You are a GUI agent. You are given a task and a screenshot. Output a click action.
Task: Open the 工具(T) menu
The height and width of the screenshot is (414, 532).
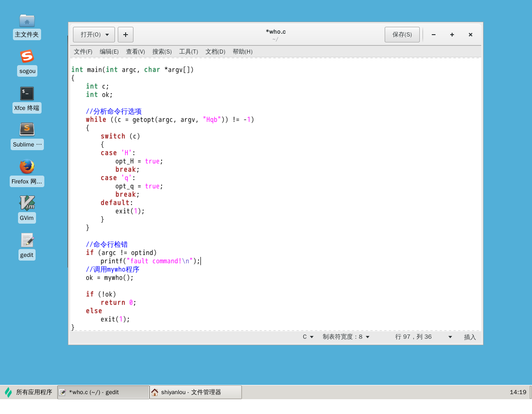[188, 51]
